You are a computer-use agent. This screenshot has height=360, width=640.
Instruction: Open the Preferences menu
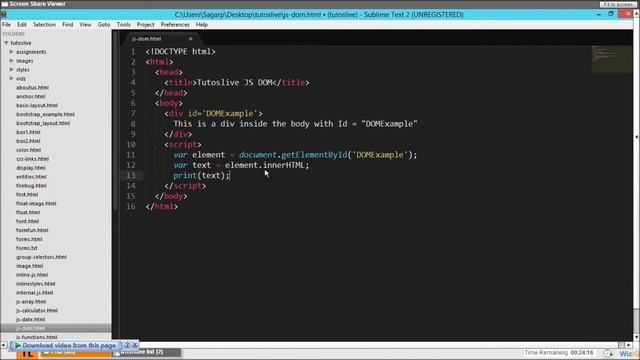pos(175,24)
